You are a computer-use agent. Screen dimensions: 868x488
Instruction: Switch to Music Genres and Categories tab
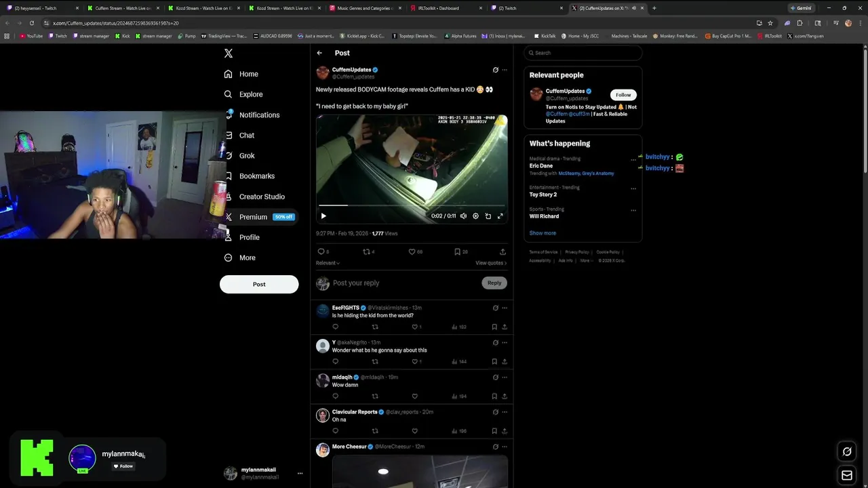click(365, 8)
